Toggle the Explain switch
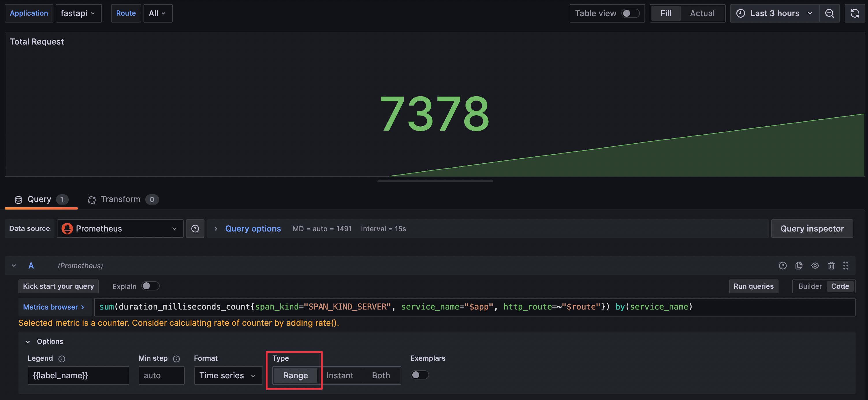Image resolution: width=868 pixels, height=400 pixels. (150, 286)
